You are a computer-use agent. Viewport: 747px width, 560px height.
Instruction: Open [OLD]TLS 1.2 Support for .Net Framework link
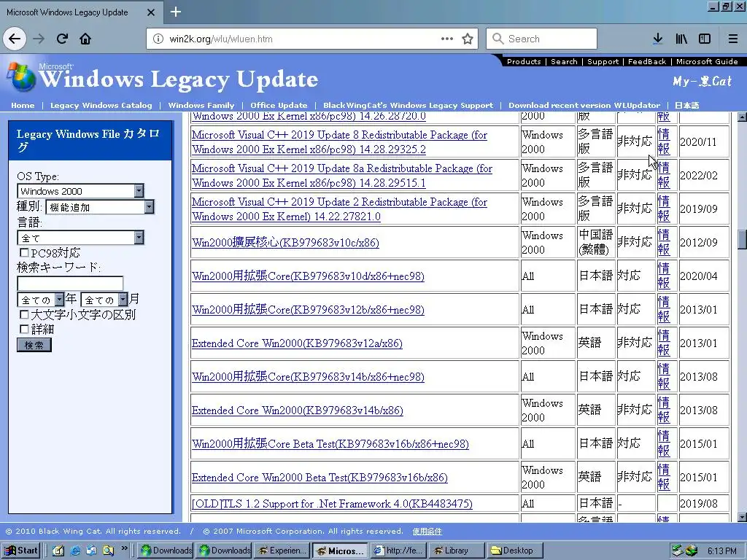pyautogui.click(x=332, y=504)
